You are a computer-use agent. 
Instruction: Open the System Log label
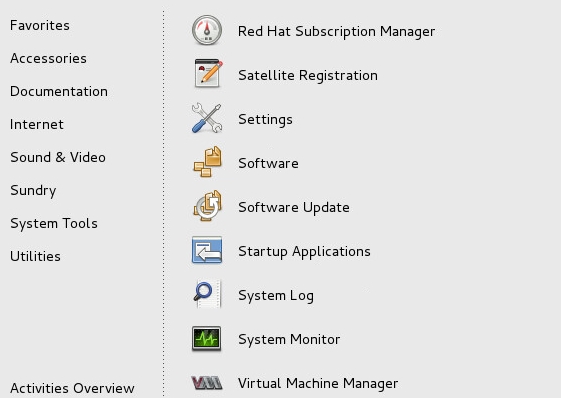pyautogui.click(x=276, y=296)
